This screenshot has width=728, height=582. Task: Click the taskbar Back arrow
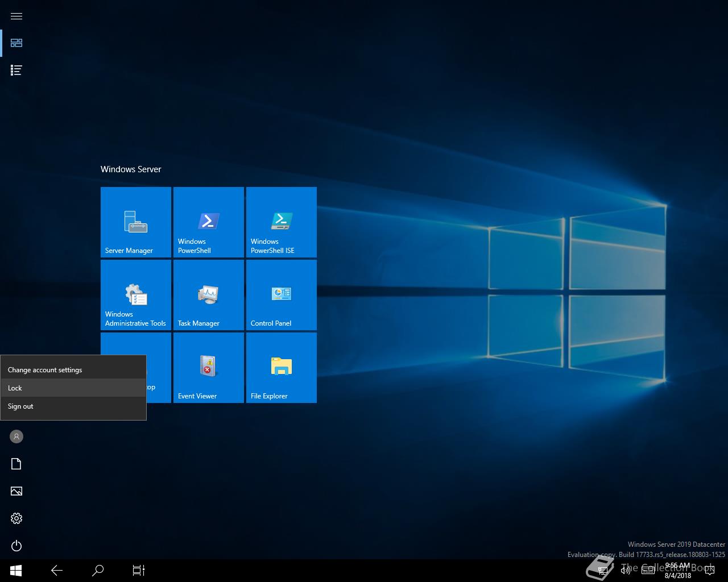57,570
